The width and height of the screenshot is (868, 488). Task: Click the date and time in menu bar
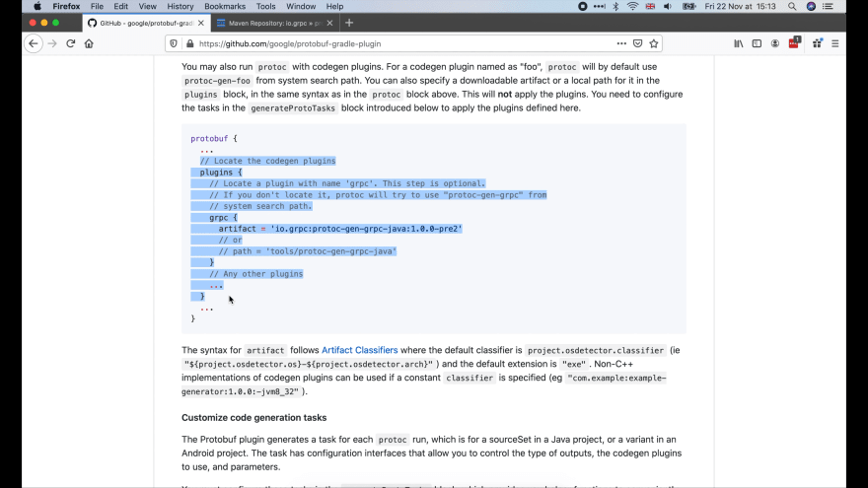click(x=740, y=6)
